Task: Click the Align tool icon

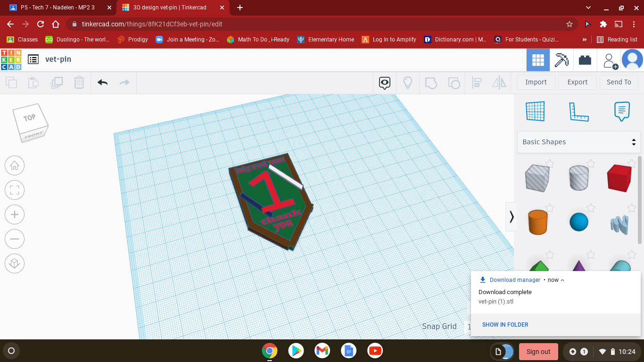Action: (477, 83)
